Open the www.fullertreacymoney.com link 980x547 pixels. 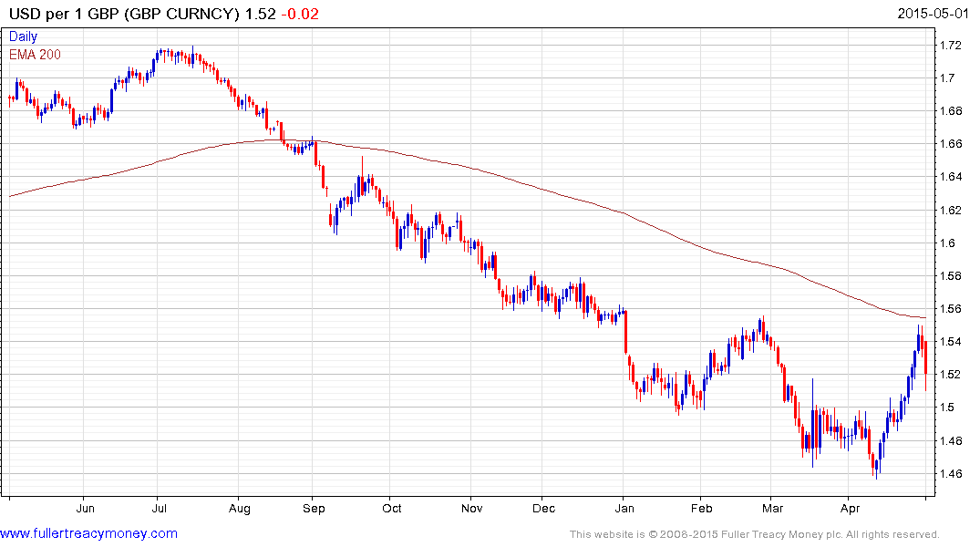click(88, 534)
